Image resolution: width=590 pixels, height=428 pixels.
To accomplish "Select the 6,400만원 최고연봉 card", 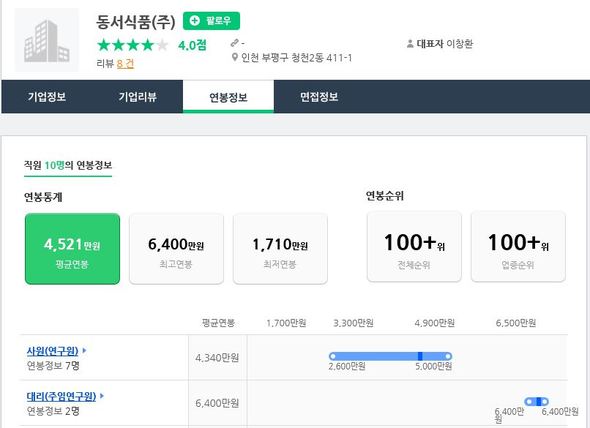I will click(x=176, y=249).
